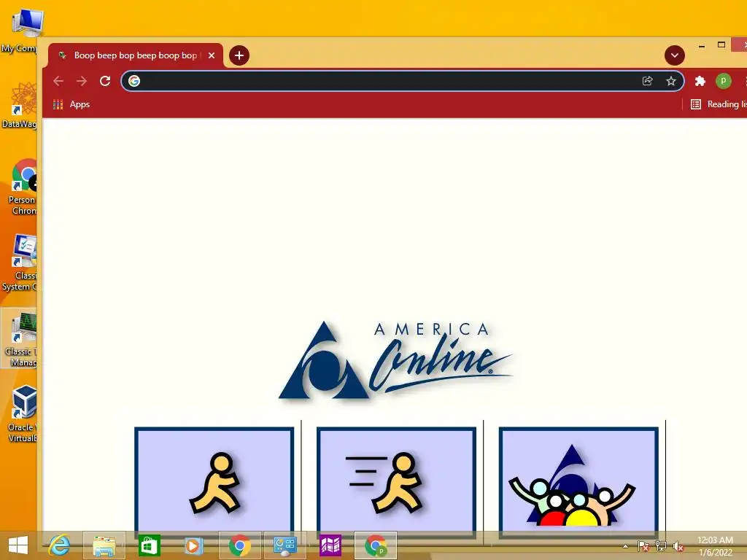This screenshot has height=560, width=747.
Task: Open the Windows Start button
Action: [x=18, y=545]
